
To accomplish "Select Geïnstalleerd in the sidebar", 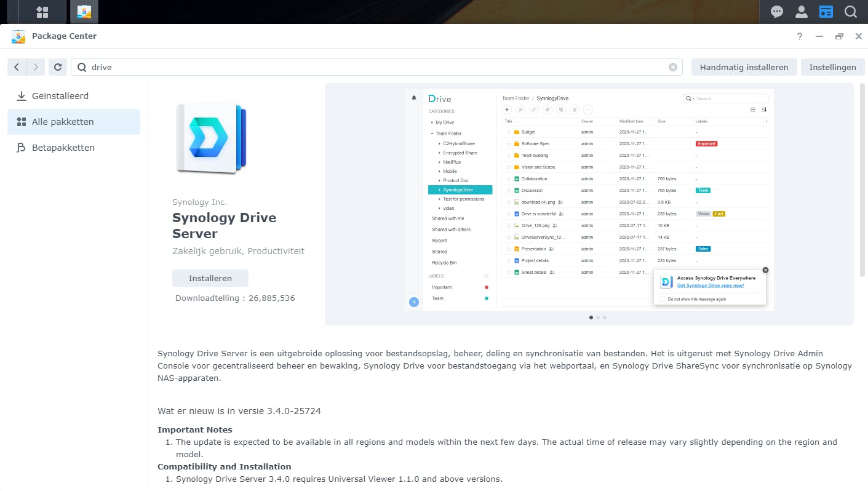I will [74, 96].
